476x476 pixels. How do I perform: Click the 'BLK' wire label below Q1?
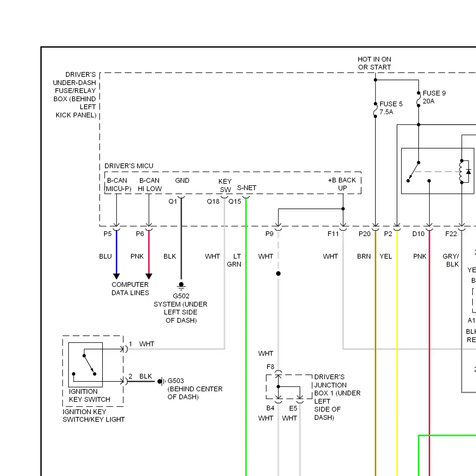click(170, 256)
